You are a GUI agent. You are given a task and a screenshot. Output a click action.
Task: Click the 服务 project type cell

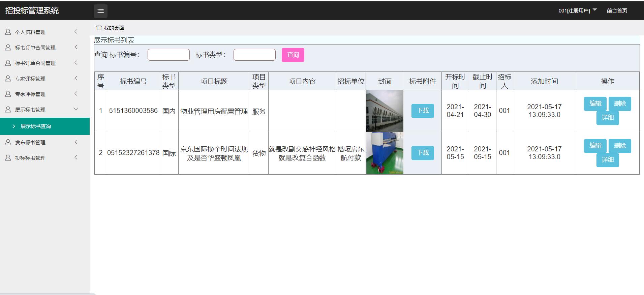click(x=259, y=111)
